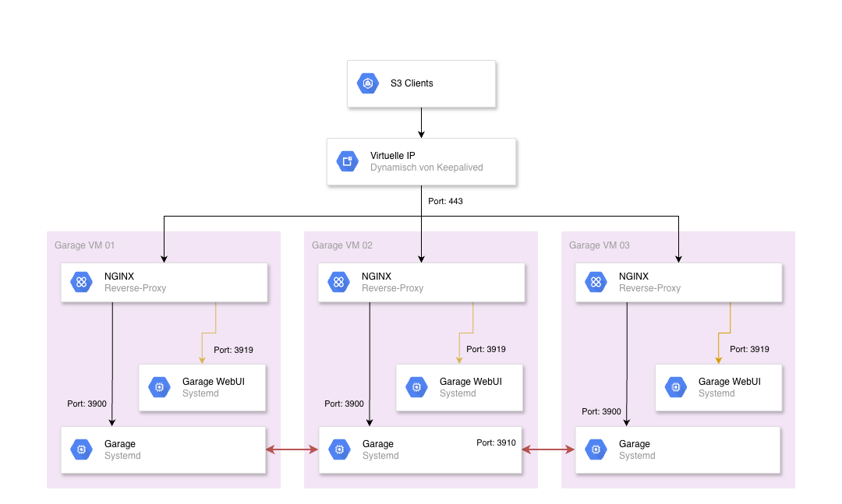Select the "Port: 3919" label in VM 02
The width and height of the screenshot is (842, 504).
tap(486, 350)
